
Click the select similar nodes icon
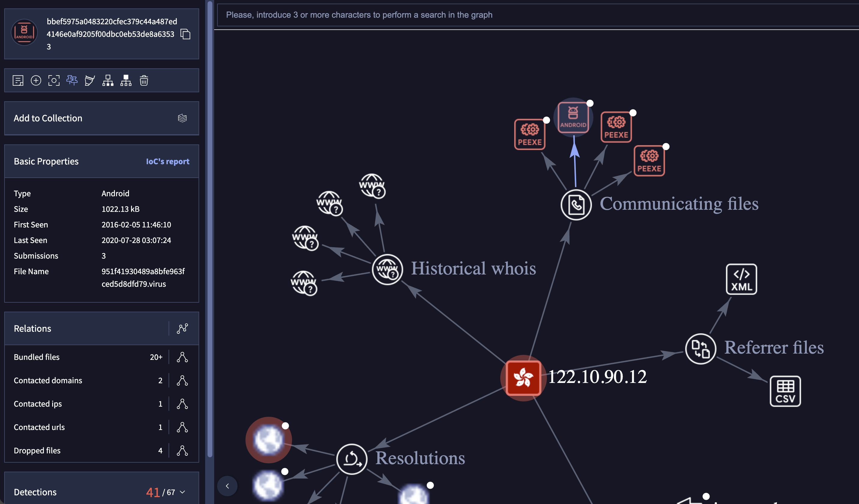click(90, 81)
